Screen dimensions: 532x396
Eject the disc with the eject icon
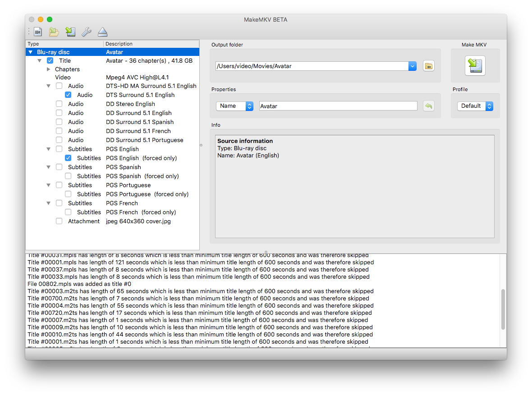[x=102, y=32]
